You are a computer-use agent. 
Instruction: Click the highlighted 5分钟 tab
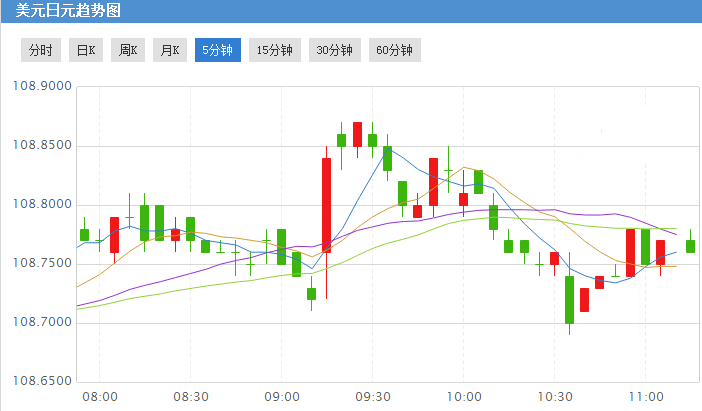217,50
